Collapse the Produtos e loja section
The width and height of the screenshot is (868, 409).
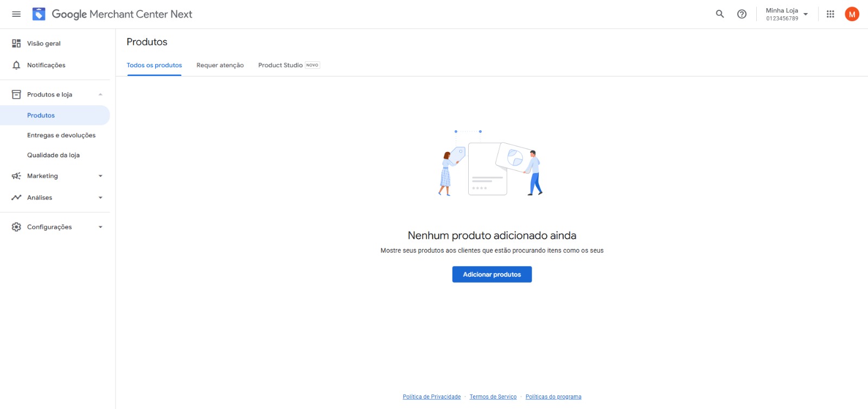pos(100,94)
